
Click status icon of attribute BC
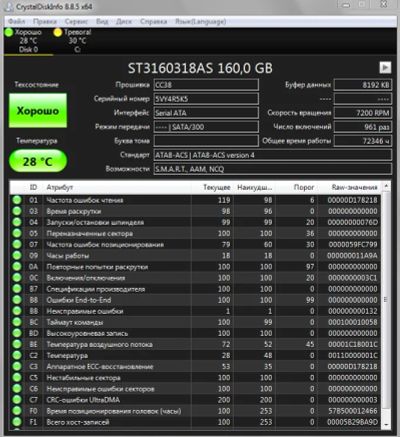[x=17, y=322]
